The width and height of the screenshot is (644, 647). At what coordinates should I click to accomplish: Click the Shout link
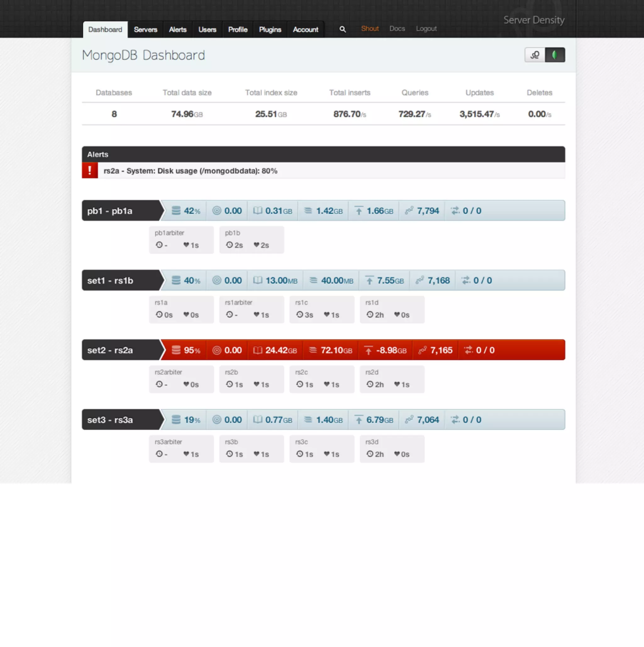coord(369,29)
